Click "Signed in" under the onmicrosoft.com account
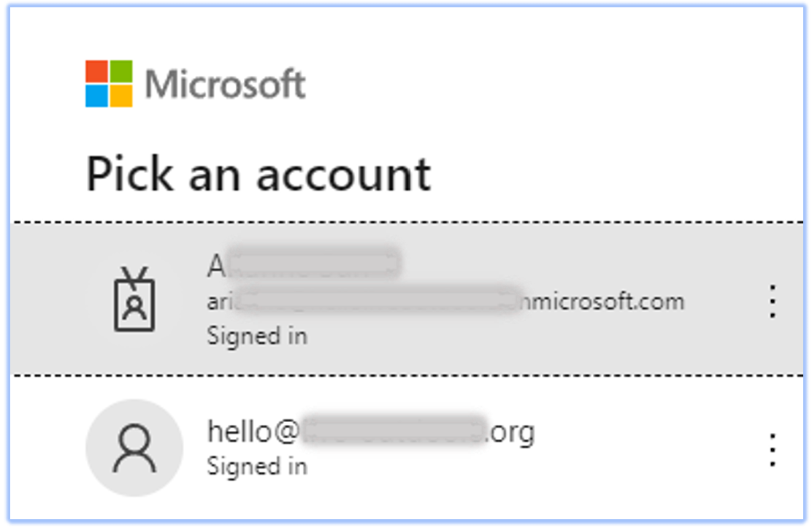 257,336
